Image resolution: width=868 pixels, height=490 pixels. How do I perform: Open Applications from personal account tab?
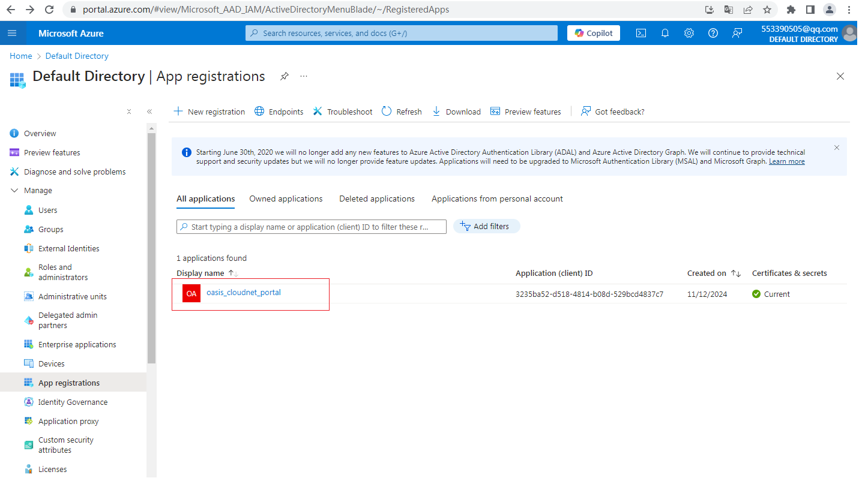[497, 199]
